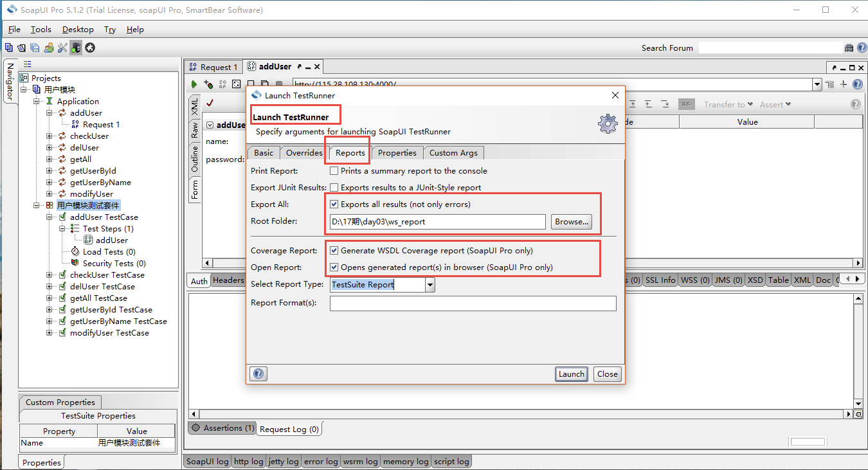Open preferences wrench-and-screwdriver icon
Image resolution: width=868 pixels, height=470 pixels.
click(62, 48)
